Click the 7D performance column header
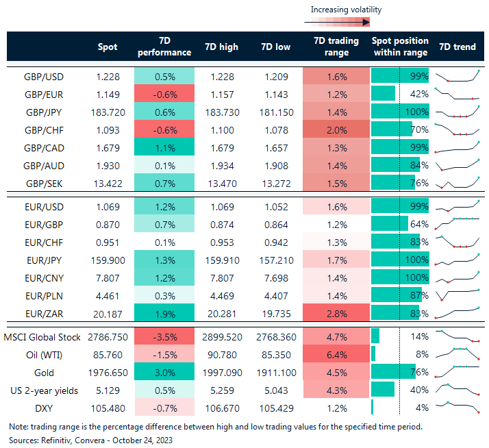The height and width of the screenshot is (448, 489). pos(164,47)
